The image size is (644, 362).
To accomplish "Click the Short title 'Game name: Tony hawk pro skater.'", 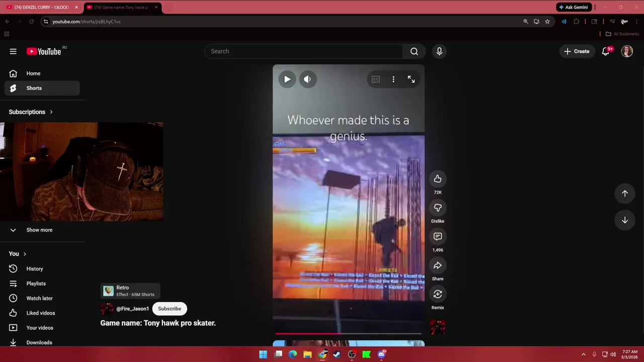I will pyautogui.click(x=158, y=323).
